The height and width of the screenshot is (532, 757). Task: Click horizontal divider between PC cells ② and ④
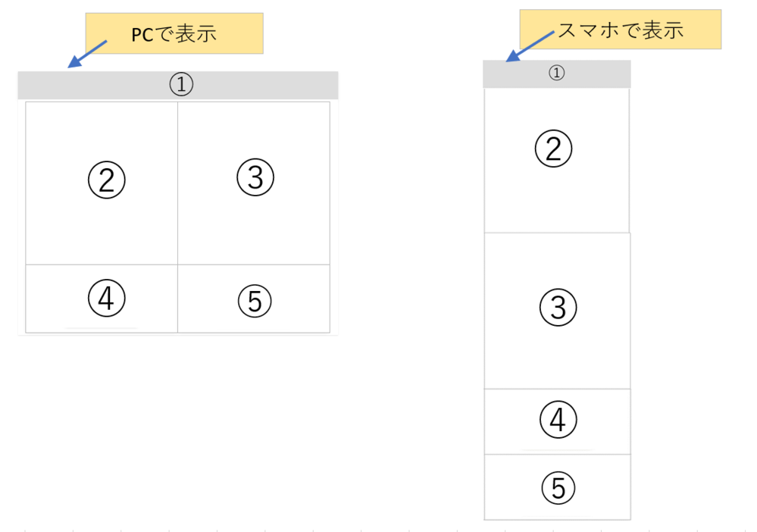102,264
